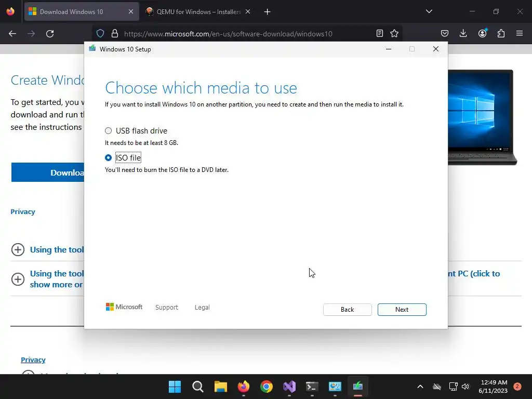Image resolution: width=532 pixels, height=399 pixels.
Task: Open File Explorer from taskbar
Action: 220,387
